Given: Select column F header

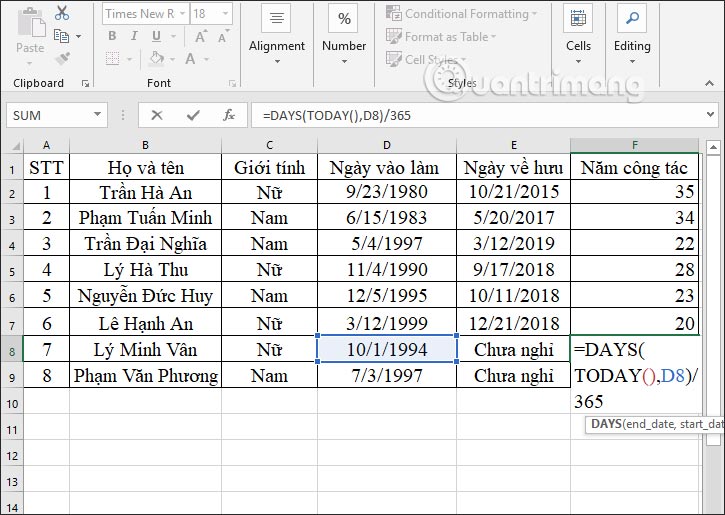Looking at the screenshot, I should [x=635, y=146].
